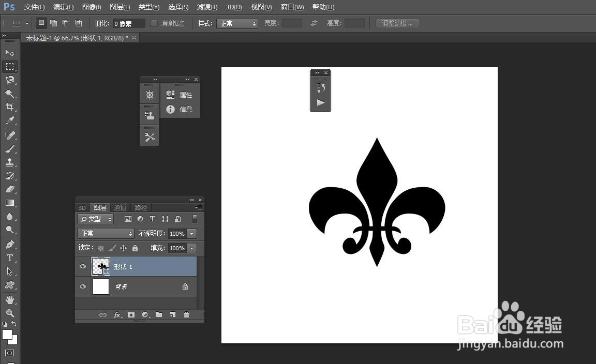The image size is (596, 364).
Task: Open the History panel icon in small dock
Action: pyautogui.click(x=321, y=88)
